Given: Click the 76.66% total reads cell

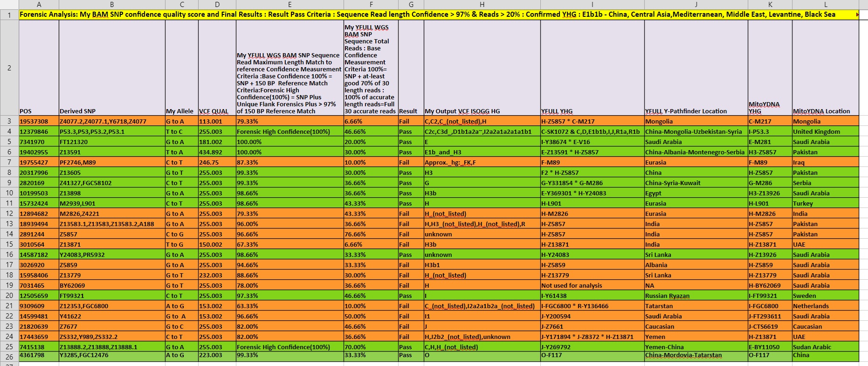Looking at the screenshot, I should coord(371,234).
